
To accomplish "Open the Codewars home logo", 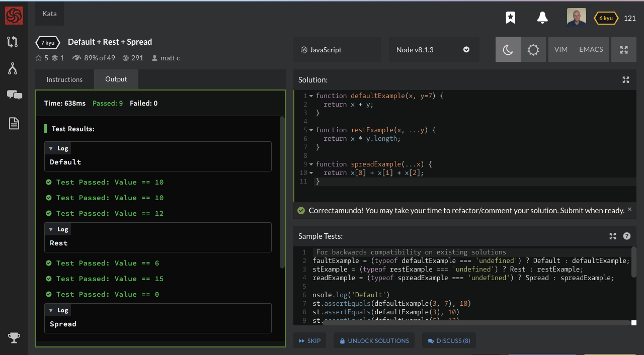I will tap(14, 16).
